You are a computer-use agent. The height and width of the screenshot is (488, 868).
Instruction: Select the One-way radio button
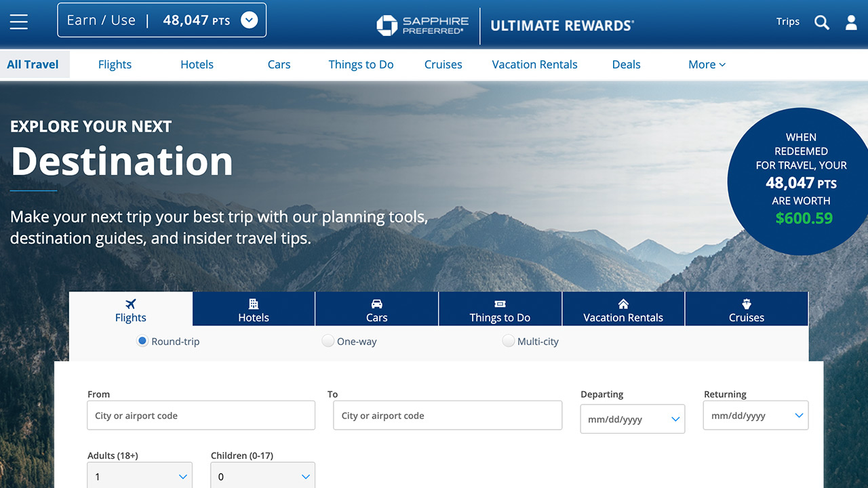pos(328,341)
